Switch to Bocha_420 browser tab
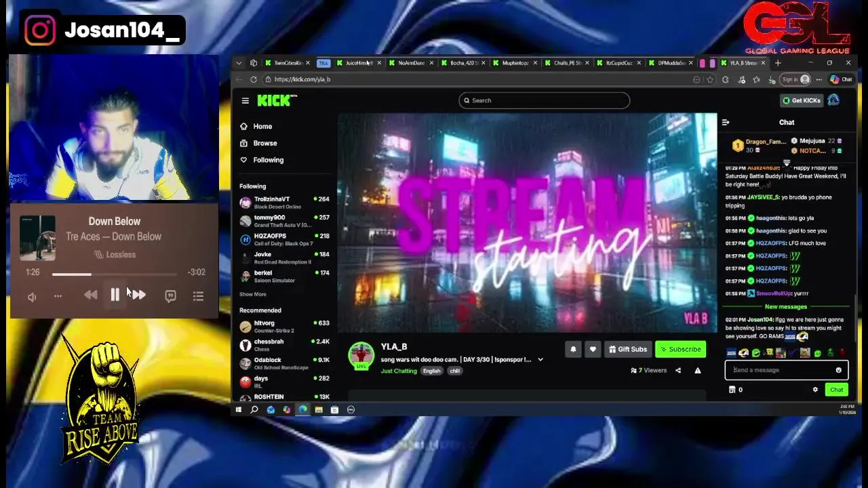Viewport: 868px width, 488px height. [464, 63]
